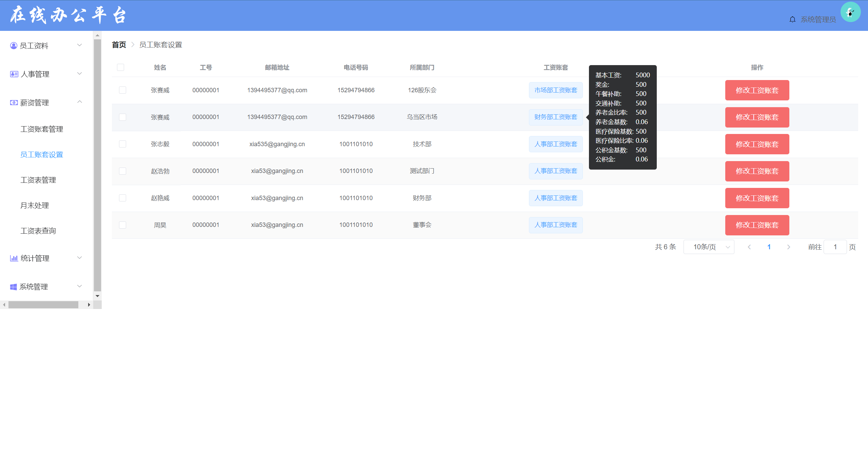Open the user avatar in the header

(850, 12)
